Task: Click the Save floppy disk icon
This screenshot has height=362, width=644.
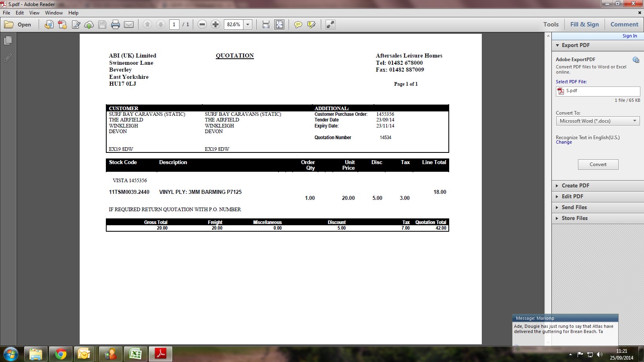Action: 102,25
